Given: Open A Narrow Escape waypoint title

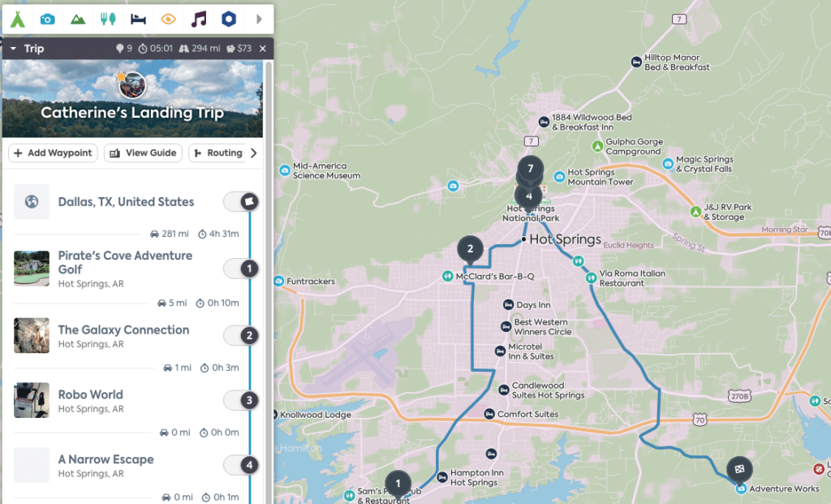Looking at the screenshot, I should 106,459.
